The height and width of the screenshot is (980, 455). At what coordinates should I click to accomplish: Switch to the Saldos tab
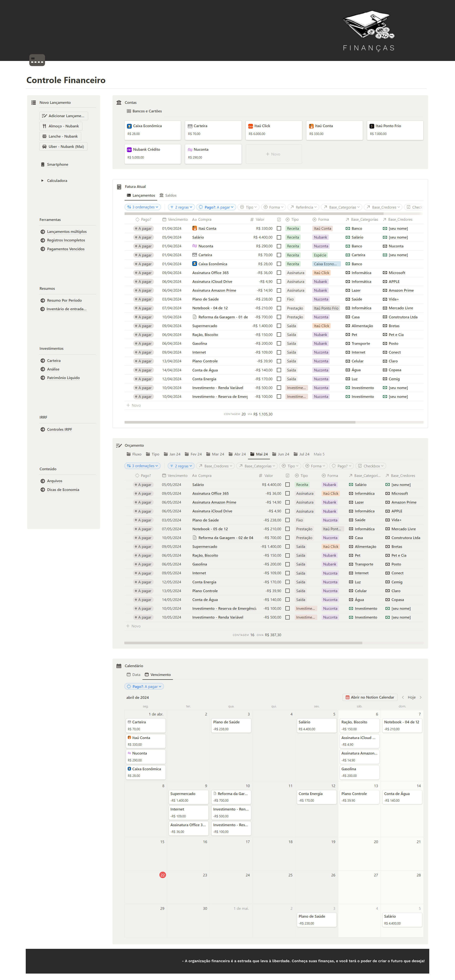168,195
